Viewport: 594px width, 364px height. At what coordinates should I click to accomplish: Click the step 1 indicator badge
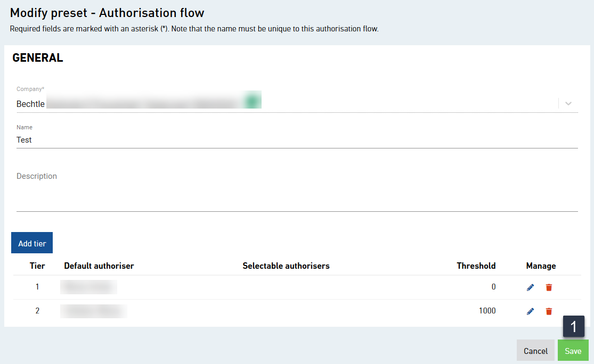click(x=574, y=326)
